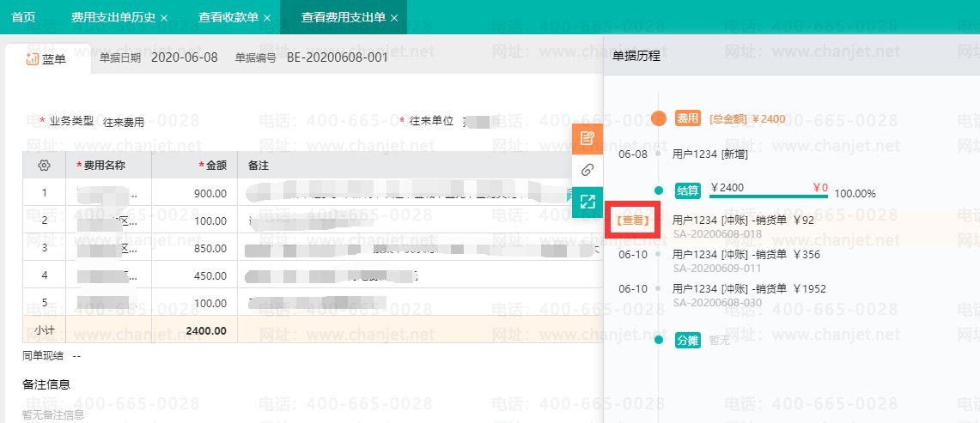
Task: Click the teal 结算 timeline tag
Action: pos(688,190)
